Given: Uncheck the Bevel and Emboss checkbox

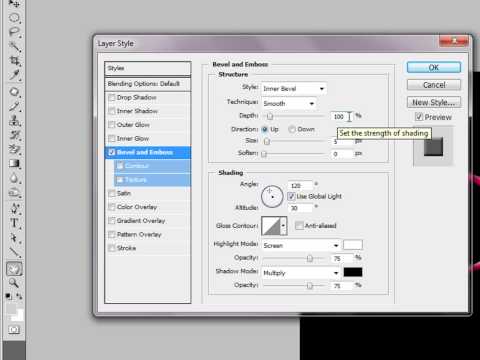Looking at the screenshot, I should 111,152.
